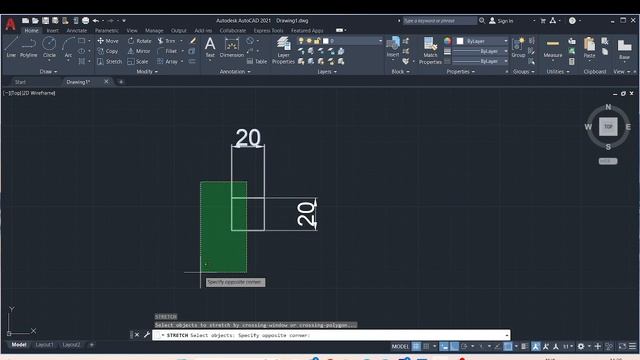Activate the Rotate command
The width and height of the screenshot is (640, 360).
coord(139,41)
